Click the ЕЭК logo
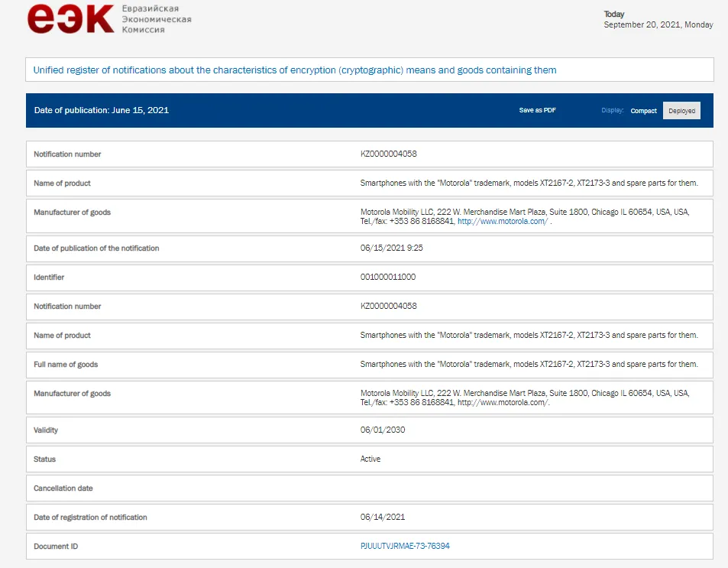728x568 pixels. [70, 18]
